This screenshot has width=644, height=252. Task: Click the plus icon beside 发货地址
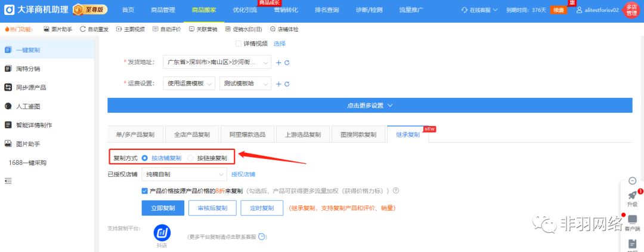pyautogui.click(x=278, y=63)
